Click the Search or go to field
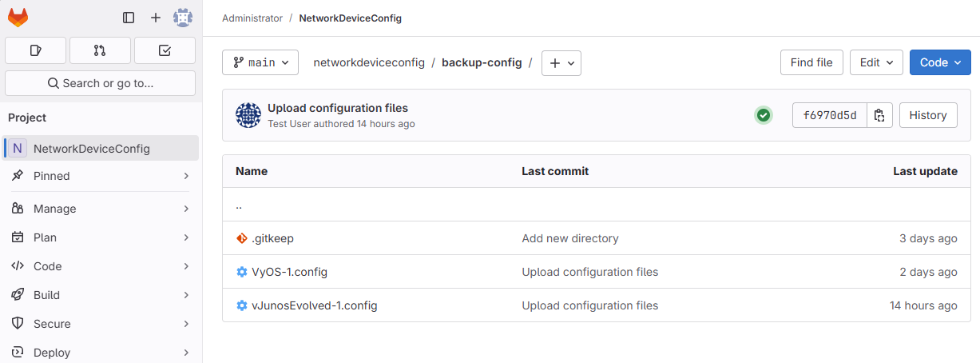Screen dimensions: 980x363 (x=100, y=83)
